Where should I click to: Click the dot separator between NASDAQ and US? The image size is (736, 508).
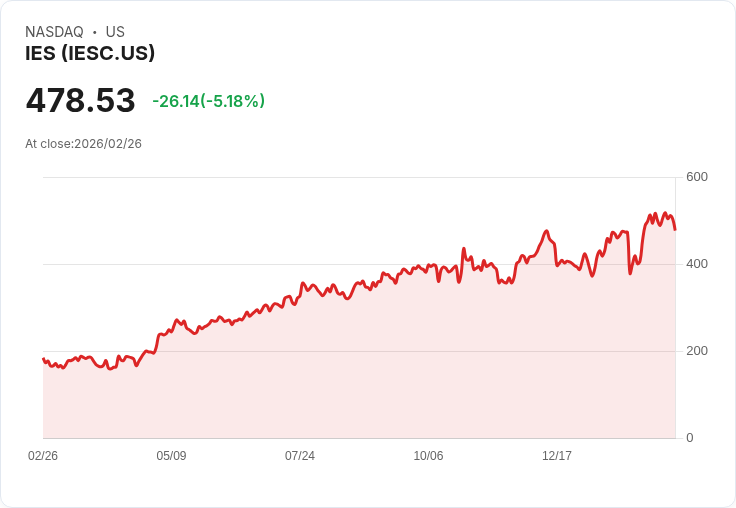pos(95,32)
